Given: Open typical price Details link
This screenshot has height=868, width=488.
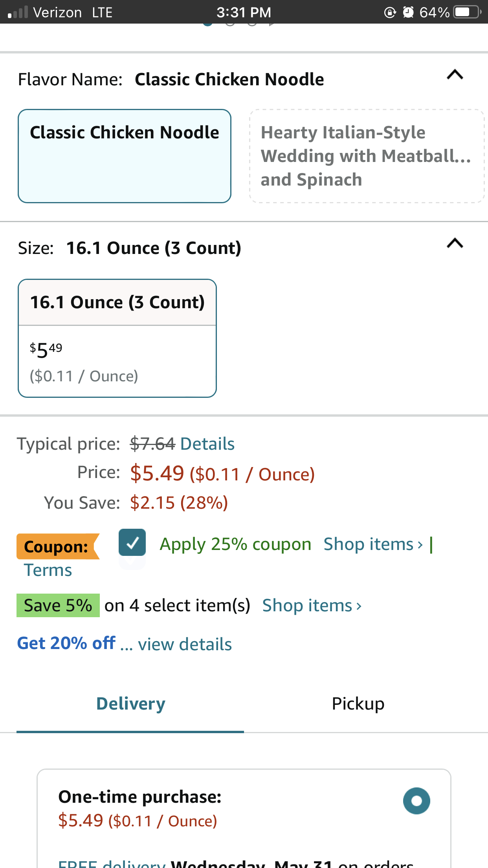Looking at the screenshot, I should pyautogui.click(x=207, y=444).
